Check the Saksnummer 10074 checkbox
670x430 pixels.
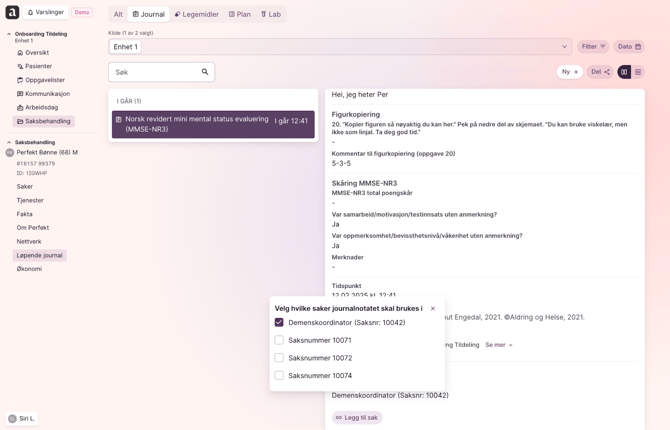click(x=279, y=376)
